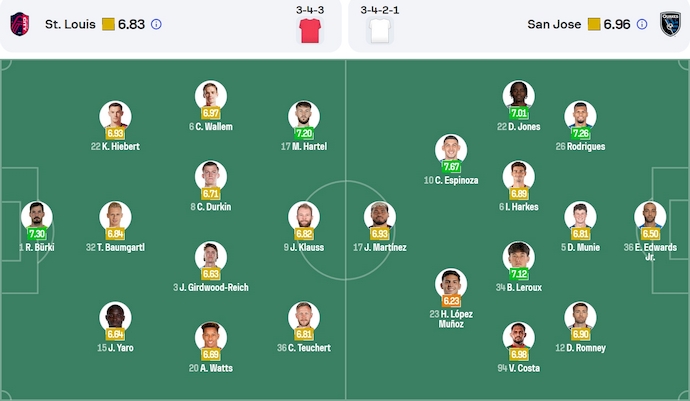Click J. Klauss's player photo

(x=303, y=215)
